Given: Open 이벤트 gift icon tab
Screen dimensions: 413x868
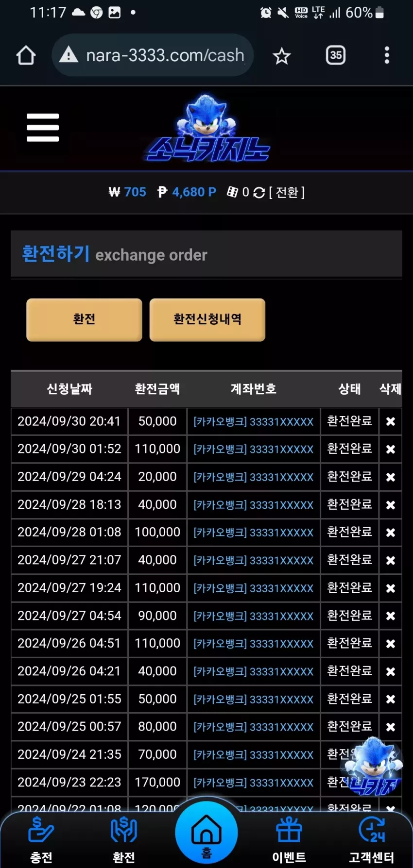Looking at the screenshot, I should (x=289, y=840).
